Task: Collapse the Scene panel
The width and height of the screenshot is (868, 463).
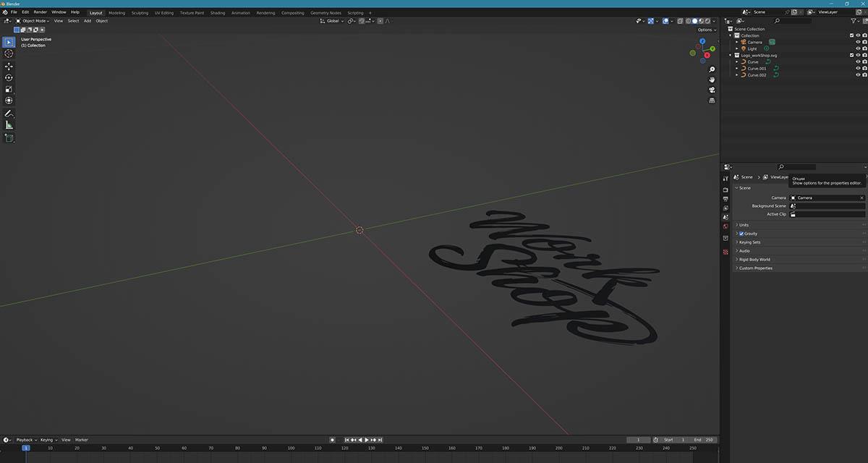Action: [744, 188]
